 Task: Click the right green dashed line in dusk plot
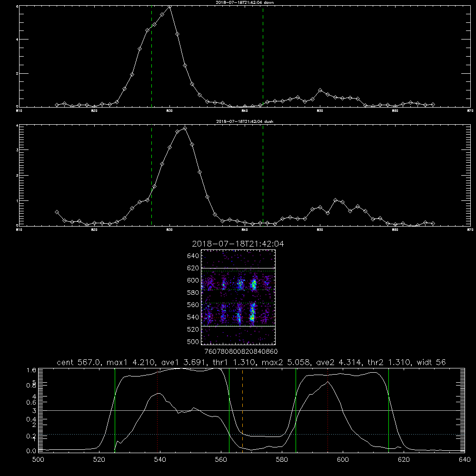263,176
